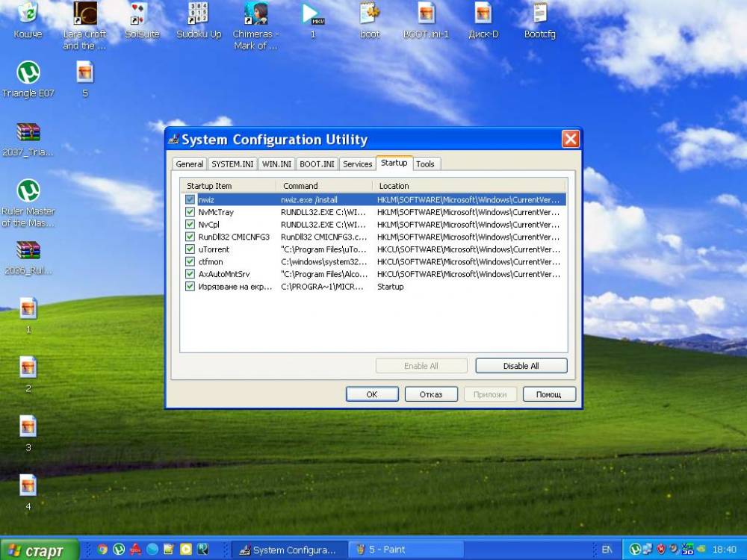Viewport: 747px width, 560px height.
Task: Open the SYSTEM.INI tab
Action: pos(232,164)
